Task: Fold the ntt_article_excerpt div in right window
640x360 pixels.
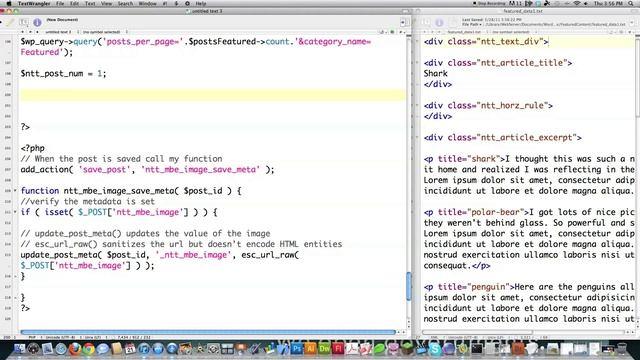Action: 417,137
